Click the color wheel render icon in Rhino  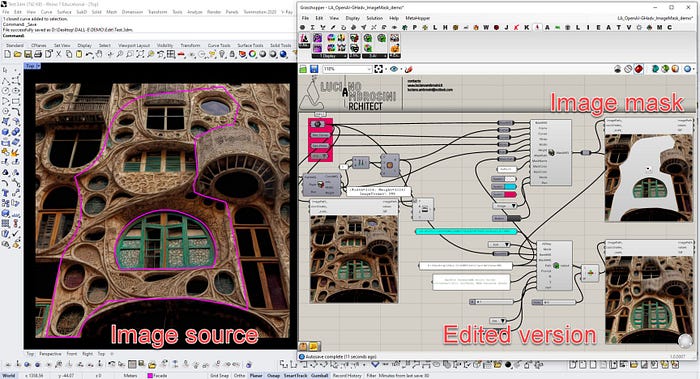253,54
